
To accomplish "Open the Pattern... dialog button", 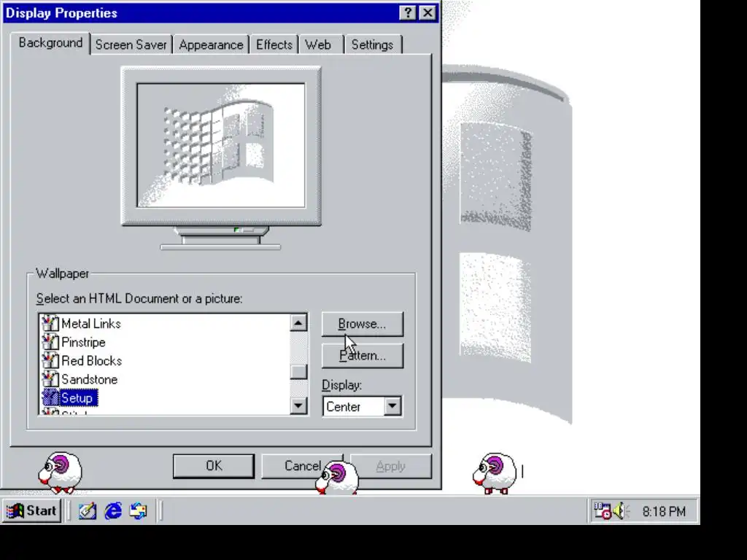I will [x=363, y=356].
